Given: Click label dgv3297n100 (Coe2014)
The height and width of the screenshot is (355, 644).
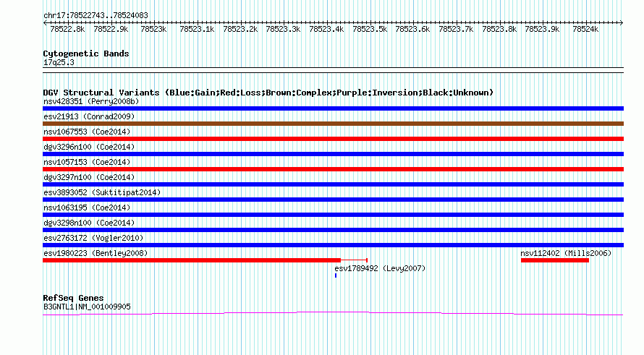Looking at the screenshot, I should click(x=89, y=177).
